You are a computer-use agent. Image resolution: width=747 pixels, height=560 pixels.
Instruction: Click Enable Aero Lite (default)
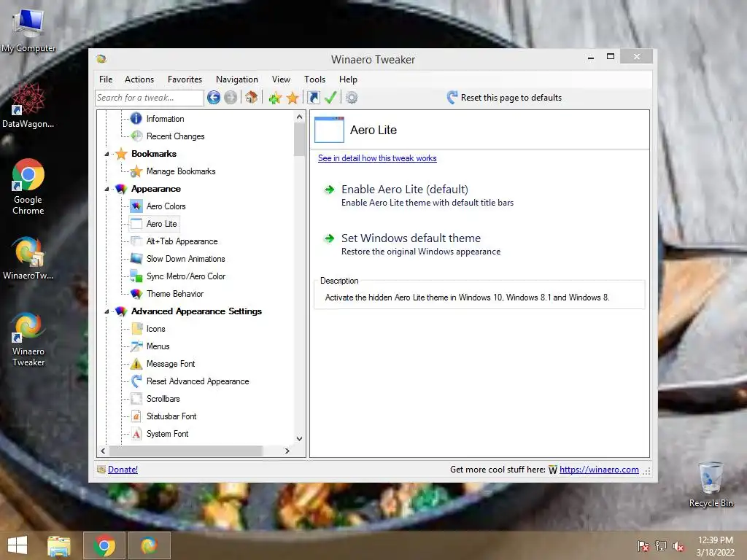[404, 190]
